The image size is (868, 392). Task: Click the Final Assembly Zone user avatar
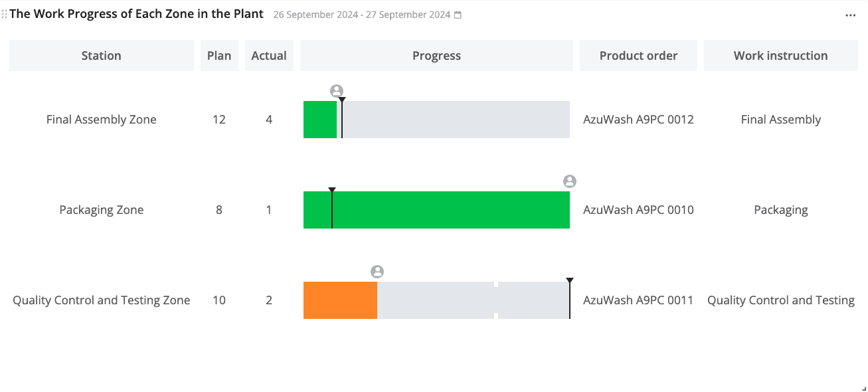337,91
